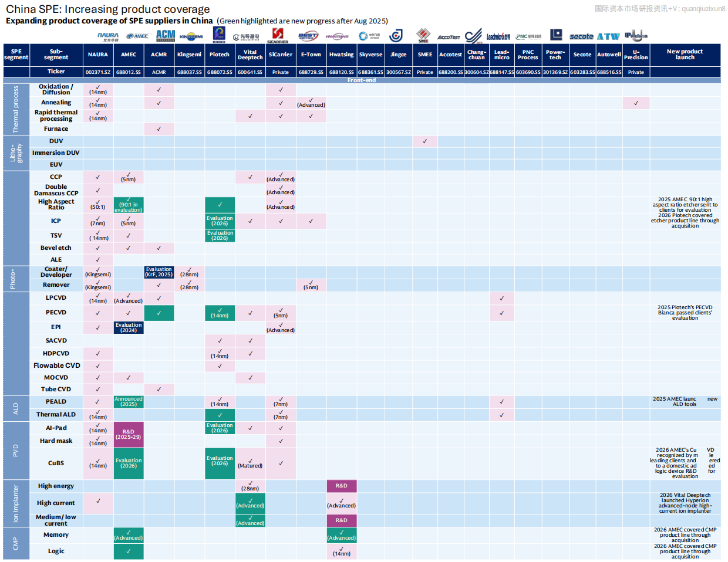
Task: Click the Hwatsing logo
Action: tap(338, 36)
